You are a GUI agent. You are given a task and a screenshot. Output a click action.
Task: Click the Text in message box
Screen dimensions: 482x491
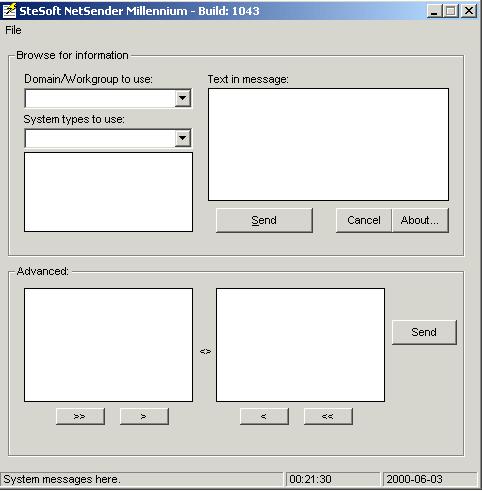pos(328,144)
